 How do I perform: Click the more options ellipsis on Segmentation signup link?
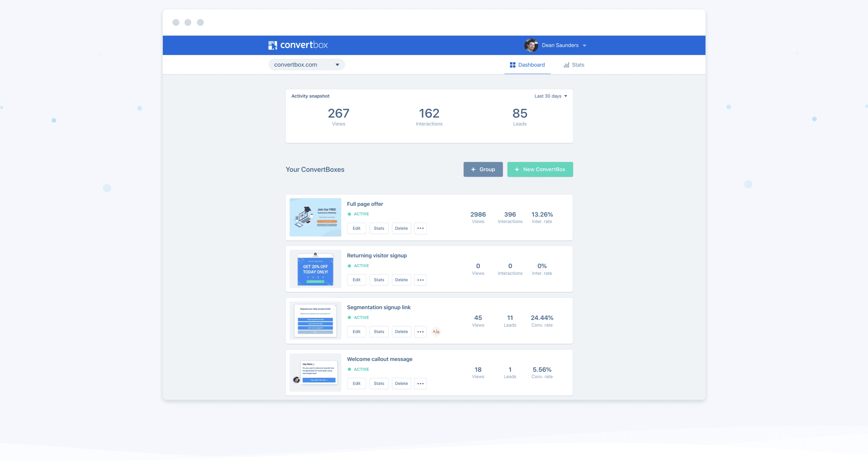point(420,331)
